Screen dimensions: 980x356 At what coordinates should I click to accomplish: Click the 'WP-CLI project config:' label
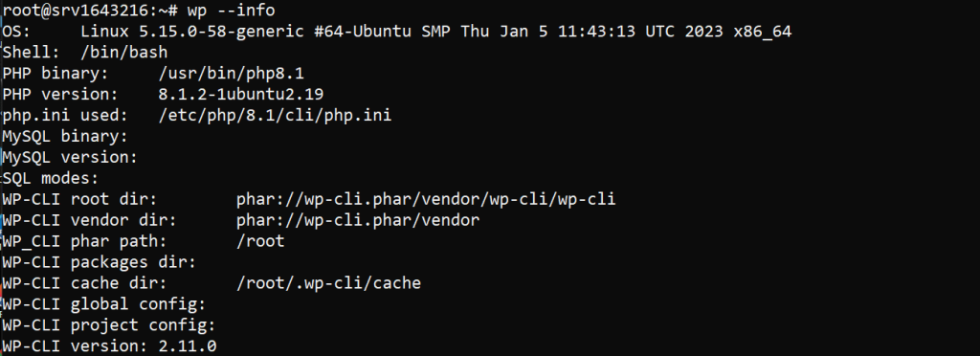tap(109, 325)
